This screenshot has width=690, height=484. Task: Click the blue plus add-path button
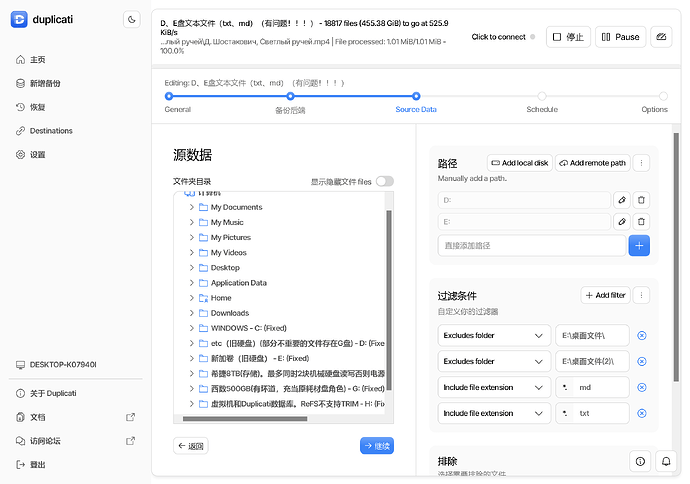[x=639, y=246]
